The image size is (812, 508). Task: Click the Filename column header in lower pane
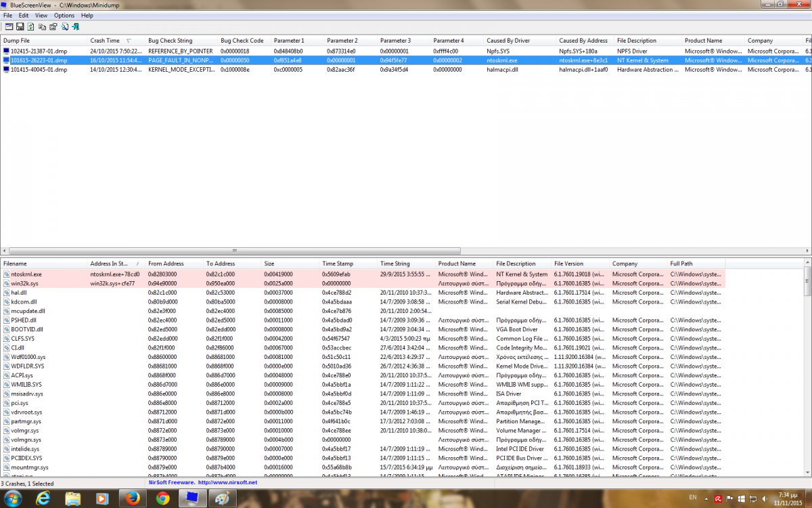point(44,263)
